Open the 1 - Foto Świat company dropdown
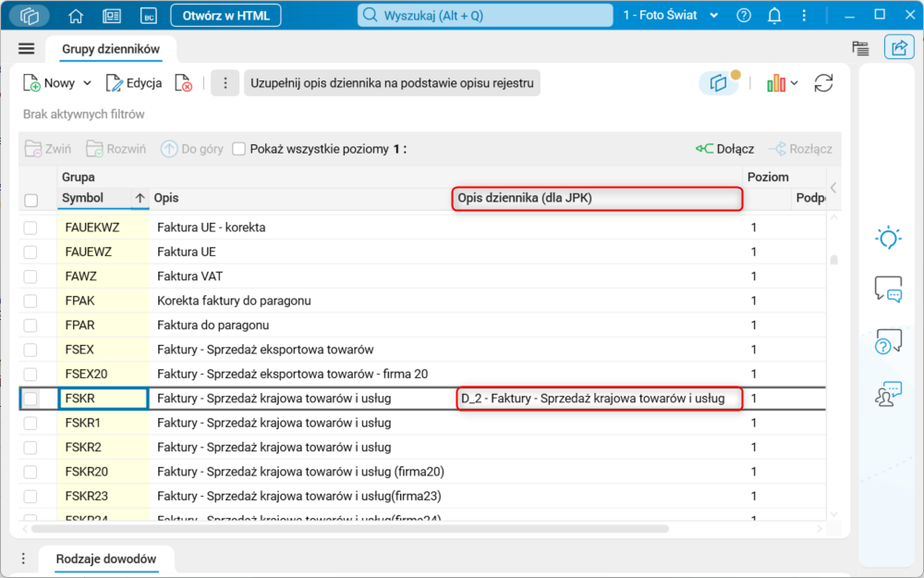 671,16
